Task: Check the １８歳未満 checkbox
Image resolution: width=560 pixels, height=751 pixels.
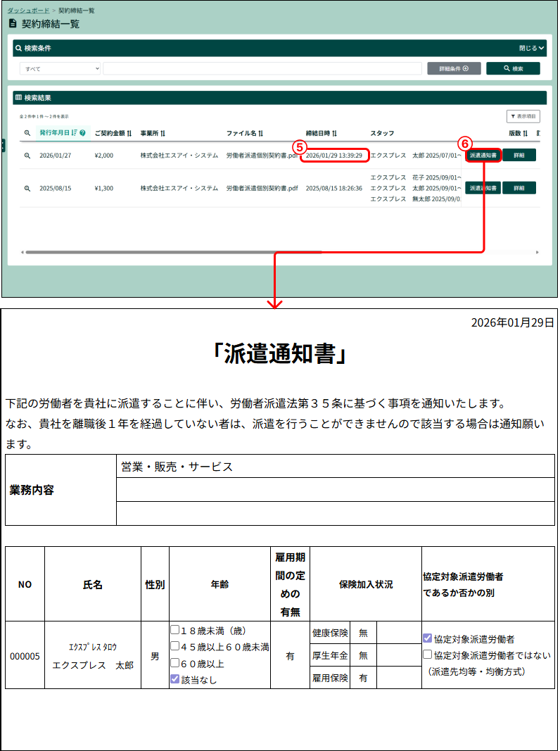Action: [175, 629]
